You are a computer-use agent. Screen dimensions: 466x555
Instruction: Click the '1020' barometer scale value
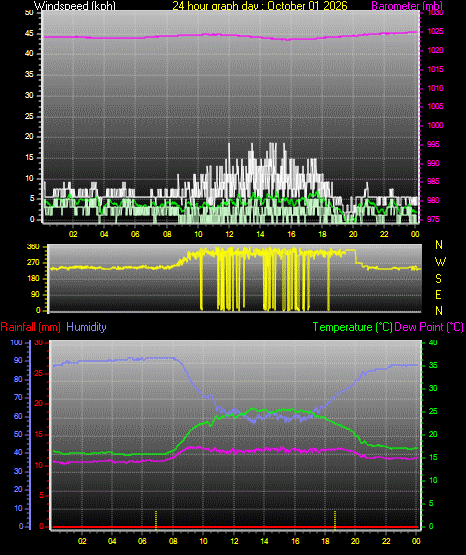435,50
